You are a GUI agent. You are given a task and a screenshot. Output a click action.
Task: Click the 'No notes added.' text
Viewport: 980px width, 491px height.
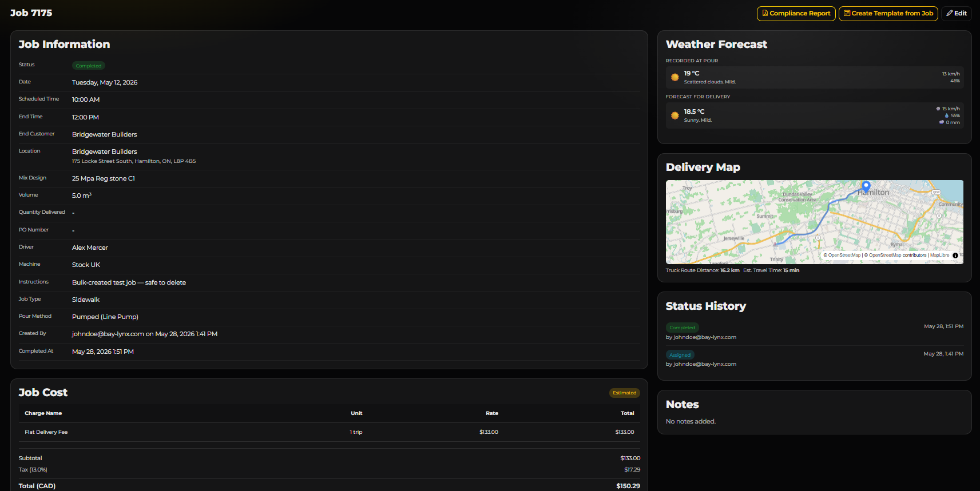point(691,421)
